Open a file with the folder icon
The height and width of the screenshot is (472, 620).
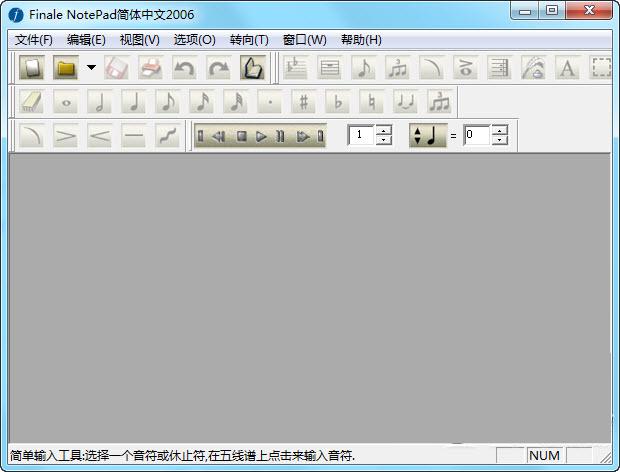[66, 68]
